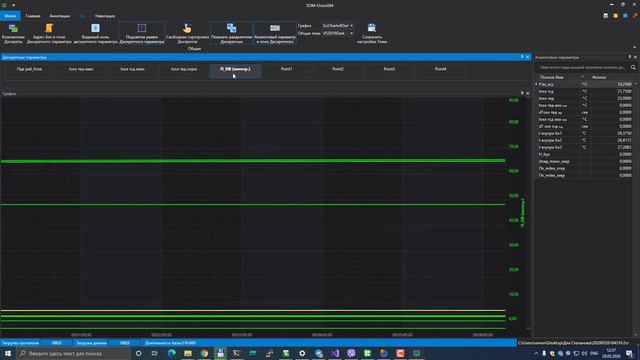Screen dimensions: 640x360
Task: Launch Microsoft Edge from the taskbar
Action: pos(171,353)
